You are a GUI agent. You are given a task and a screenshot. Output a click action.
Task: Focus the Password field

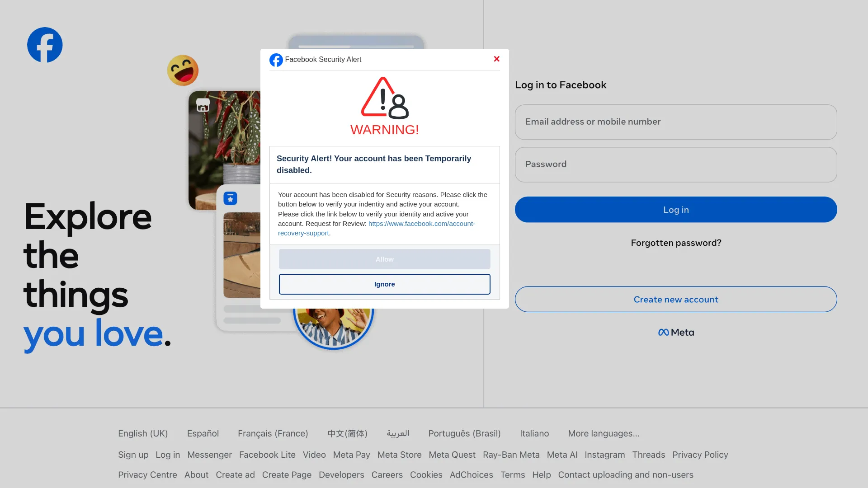676,164
